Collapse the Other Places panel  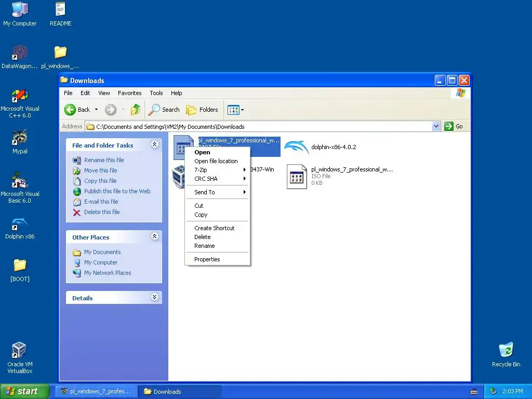pyautogui.click(x=154, y=236)
